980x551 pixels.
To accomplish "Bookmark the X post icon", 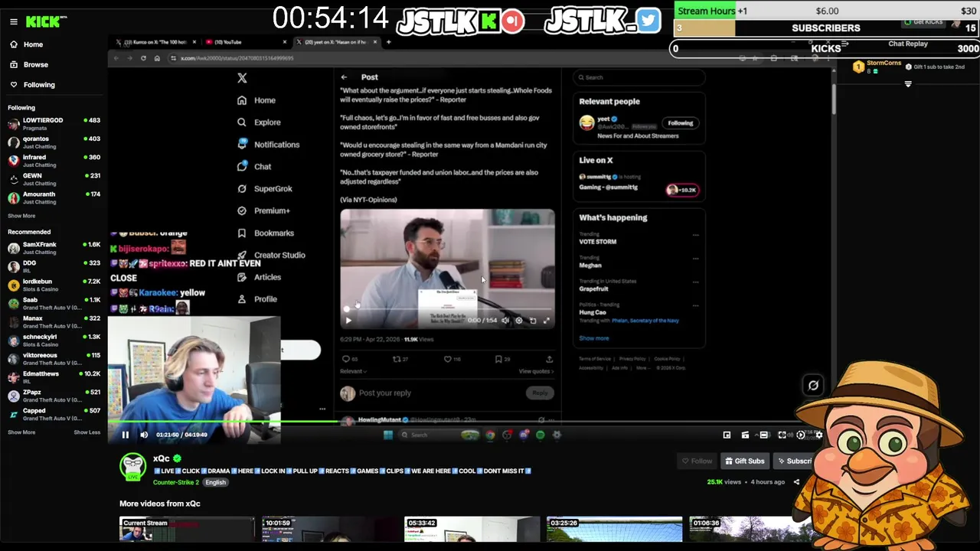I will coord(498,359).
